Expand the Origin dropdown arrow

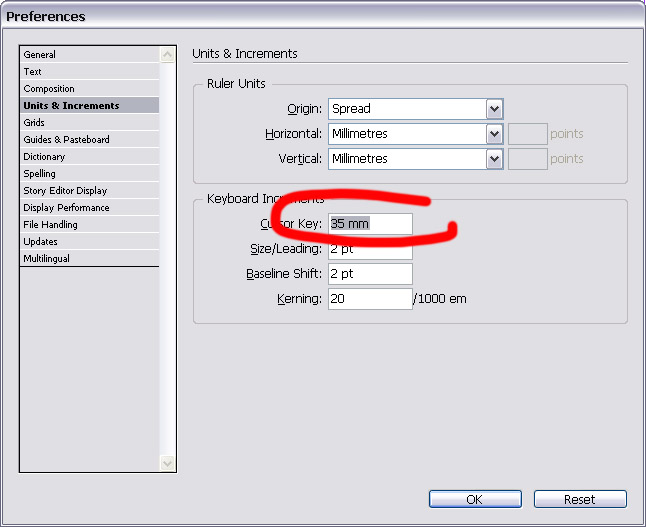(494, 109)
